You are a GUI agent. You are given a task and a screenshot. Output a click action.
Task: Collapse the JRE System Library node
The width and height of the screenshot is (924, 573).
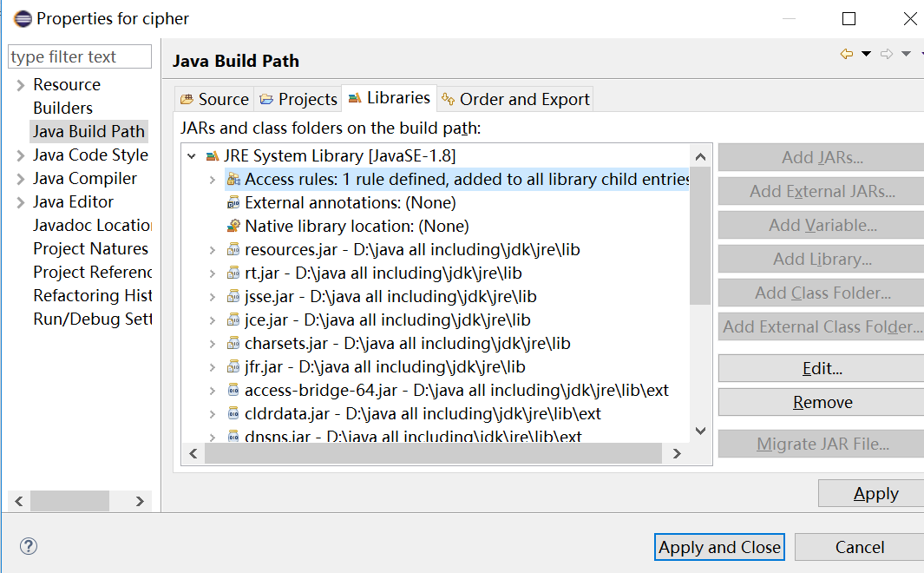192,156
